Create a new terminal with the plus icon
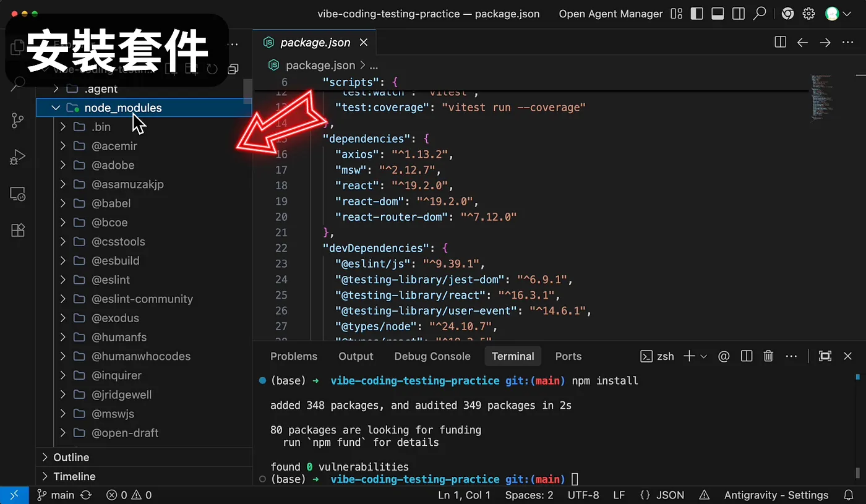 [688, 356]
